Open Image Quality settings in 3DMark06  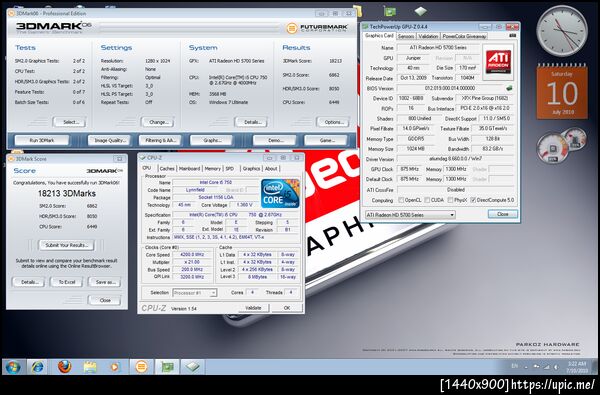tap(109, 140)
